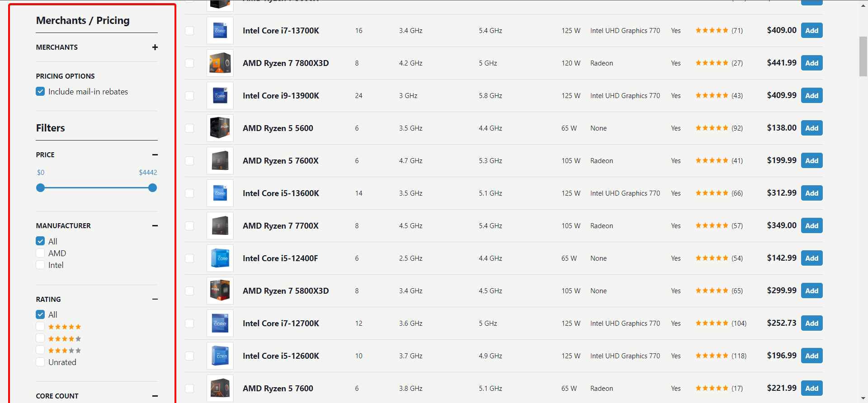Click the star rating of Intel Core i9-13900K
This screenshot has width=868, height=403.
712,96
